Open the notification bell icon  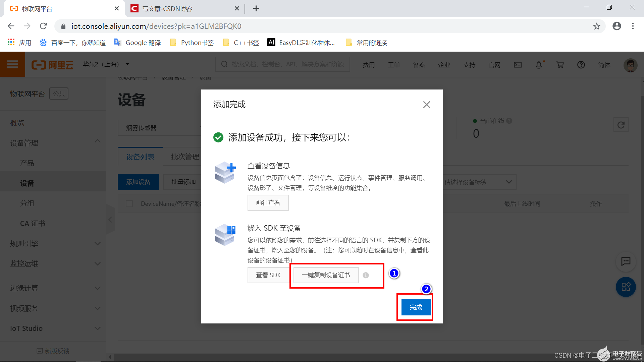539,65
